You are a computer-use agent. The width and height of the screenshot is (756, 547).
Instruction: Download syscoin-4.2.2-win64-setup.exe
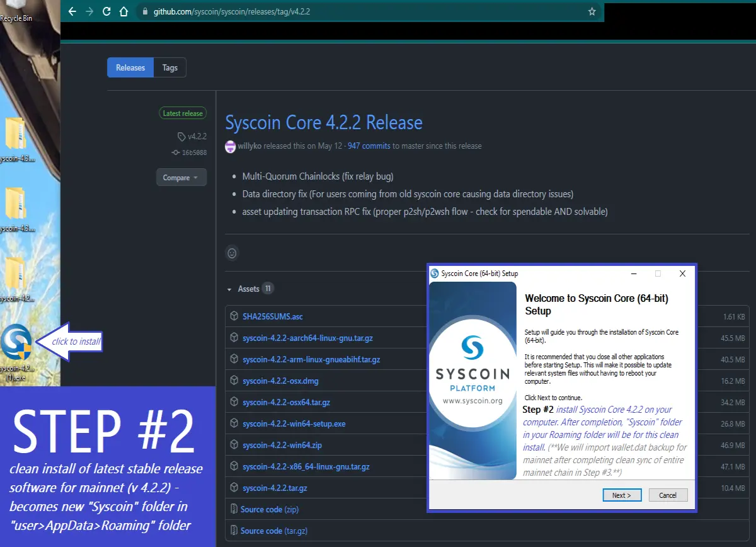294,423
